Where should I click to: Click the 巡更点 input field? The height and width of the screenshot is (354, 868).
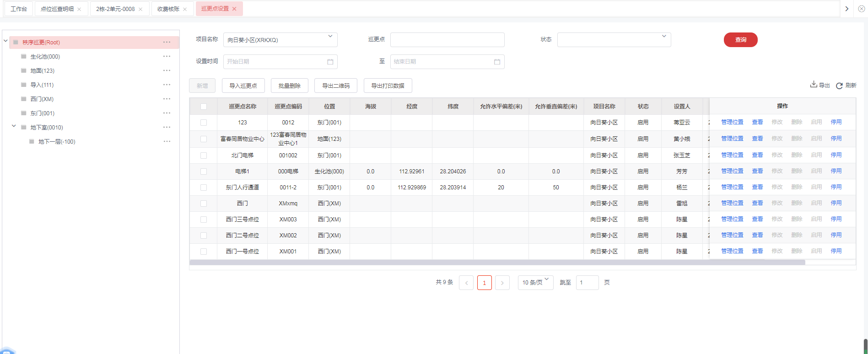click(x=447, y=40)
